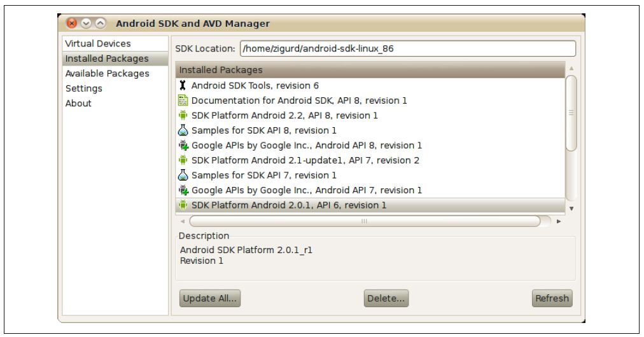Click the Delete... button
Image resolution: width=644 pixels, height=337 pixels.
click(x=386, y=298)
